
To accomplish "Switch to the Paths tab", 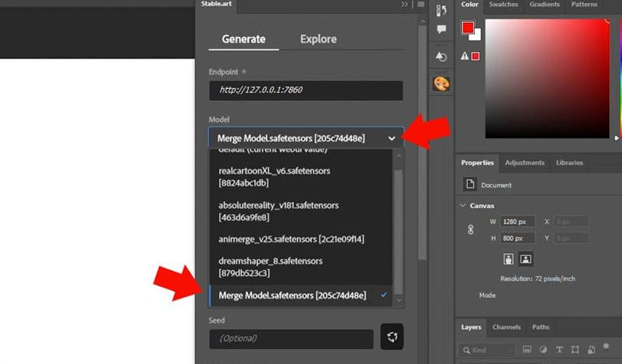I will (541, 327).
